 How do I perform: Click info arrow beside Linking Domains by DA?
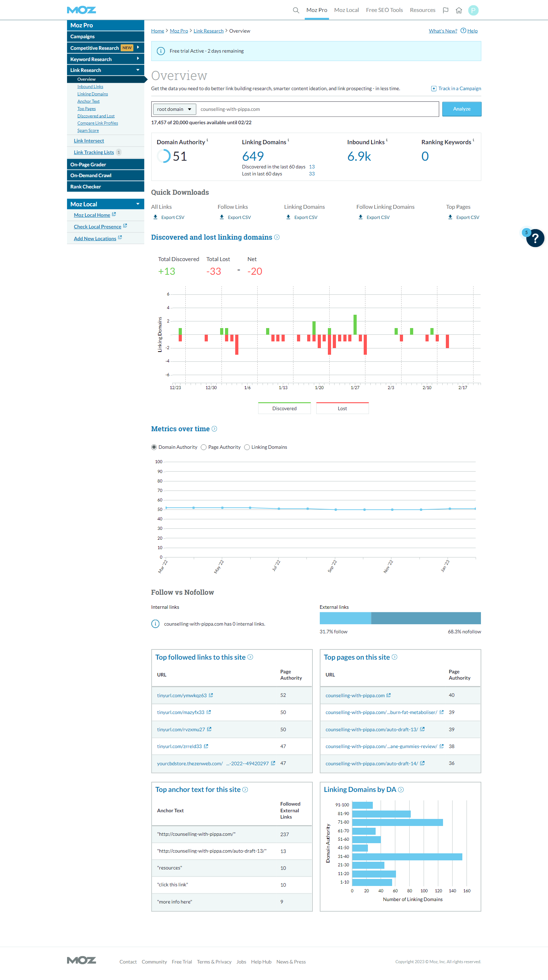401,789
